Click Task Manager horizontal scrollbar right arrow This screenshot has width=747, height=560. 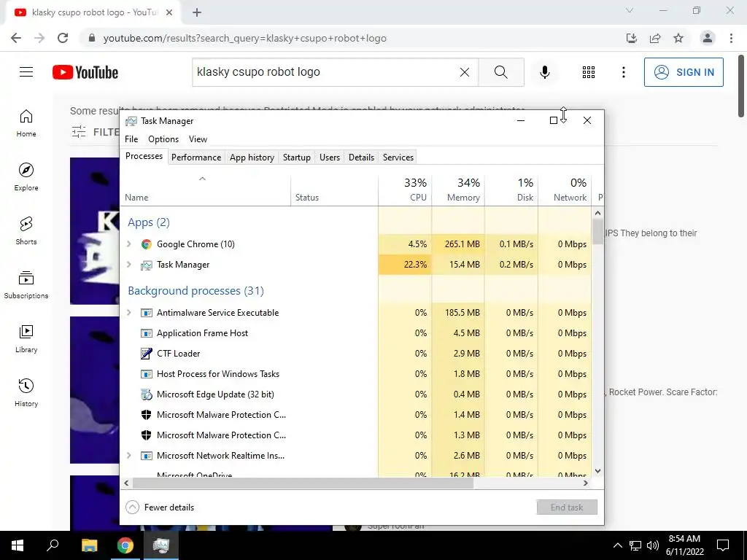586,483
